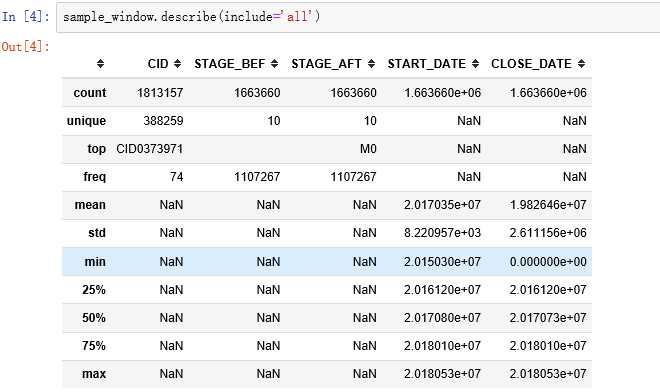Click sort arrows next to START_DATE
660x392 pixels.
[476, 64]
